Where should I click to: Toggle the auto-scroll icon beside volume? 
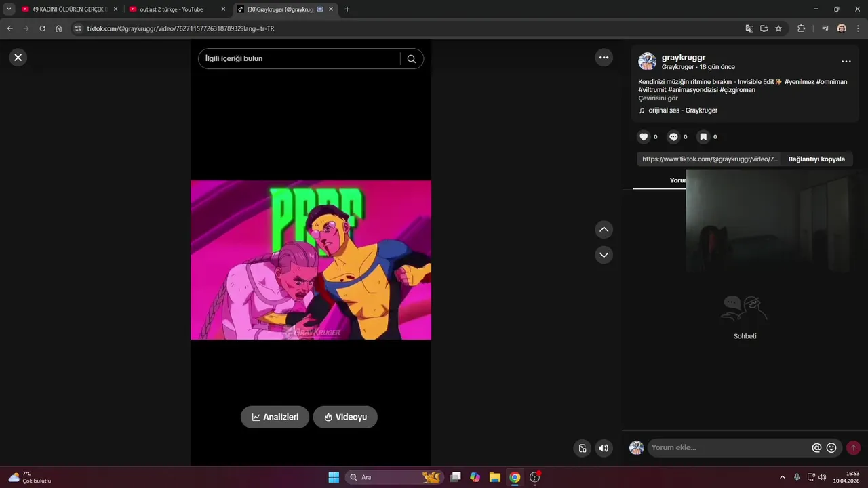coord(582,448)
